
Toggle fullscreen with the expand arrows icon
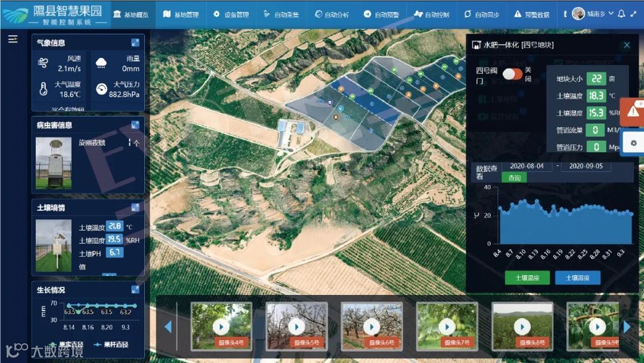633,14
